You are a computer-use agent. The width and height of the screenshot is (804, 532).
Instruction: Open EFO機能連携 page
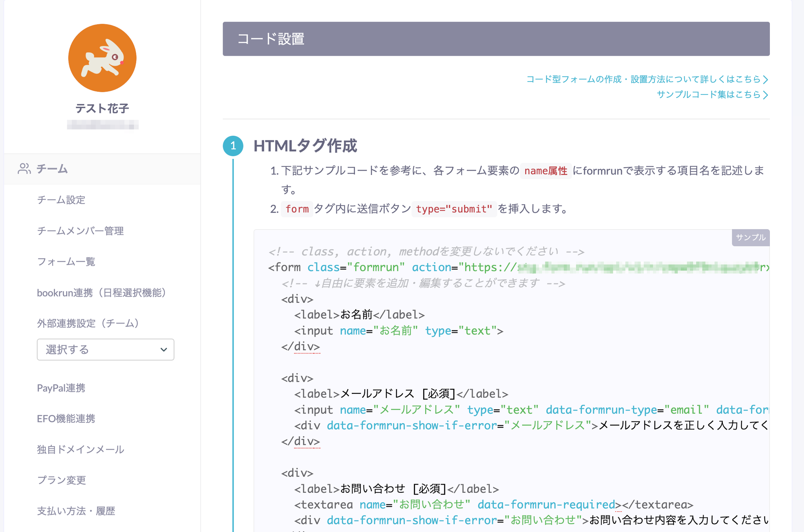[x=66, y=419]
